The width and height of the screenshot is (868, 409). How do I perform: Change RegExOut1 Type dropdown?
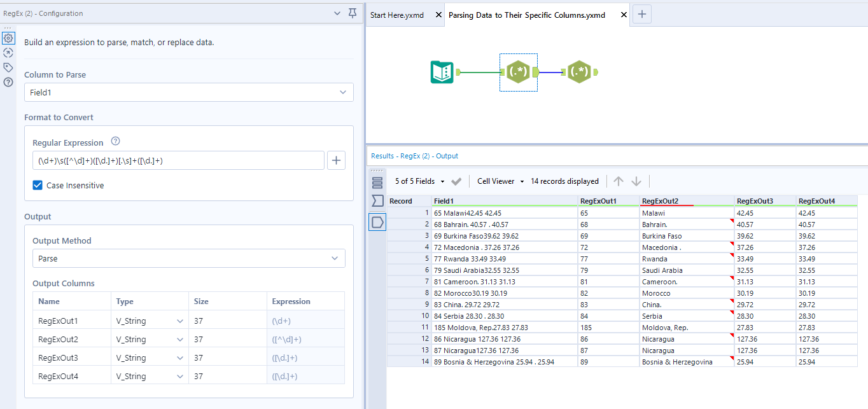click(x=150, y=321)
